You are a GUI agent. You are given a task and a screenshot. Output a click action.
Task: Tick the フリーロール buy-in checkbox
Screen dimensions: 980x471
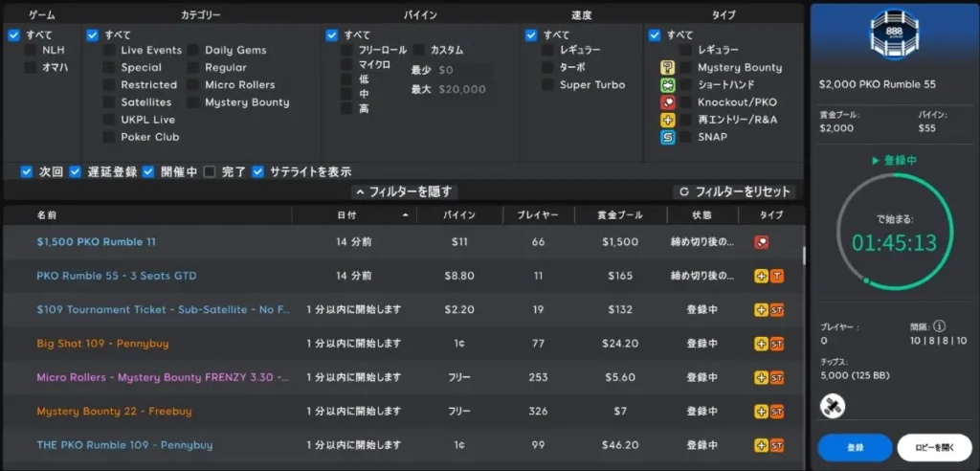(346, 50)
